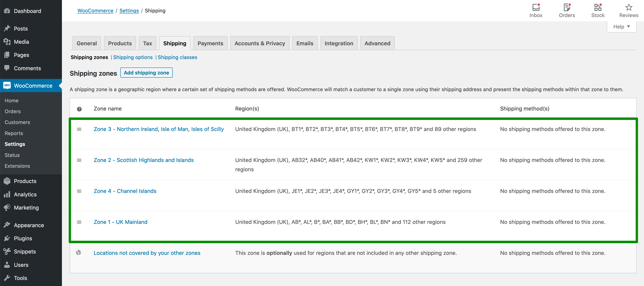Open the Extensions submenu item
Viewport: 644px width, 286px height.
(x=17, y=166)
